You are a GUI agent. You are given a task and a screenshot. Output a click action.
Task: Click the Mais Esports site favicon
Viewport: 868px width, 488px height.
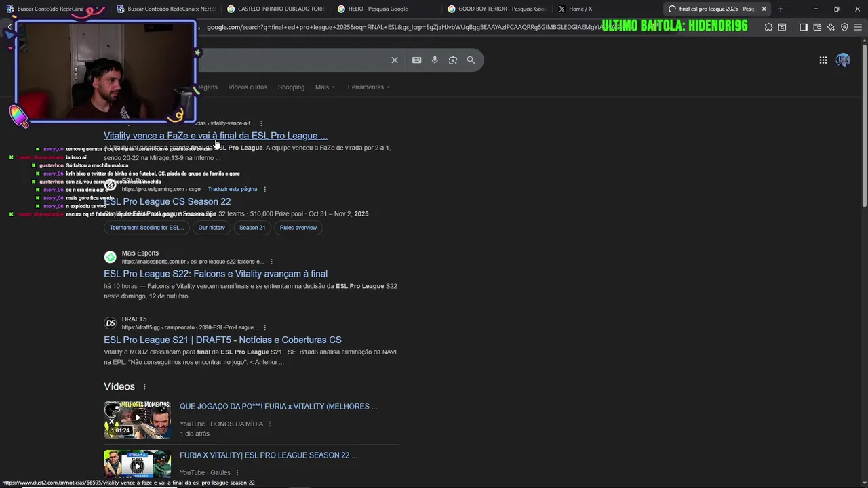pyautogui.click(x=110, y=258)
